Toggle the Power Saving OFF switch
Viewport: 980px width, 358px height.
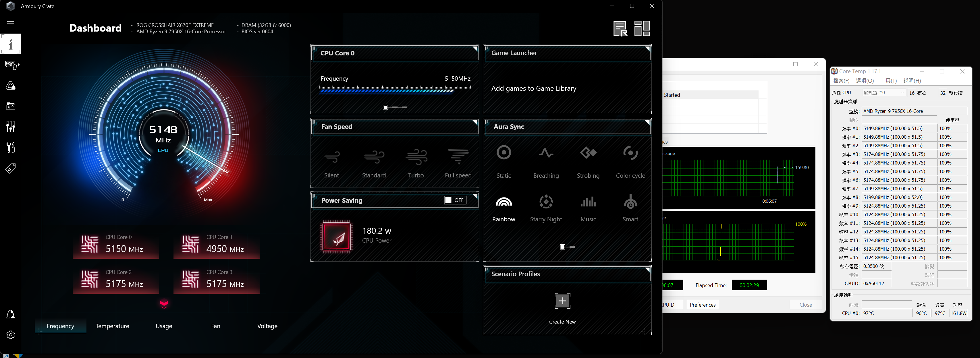pos(455,200)
